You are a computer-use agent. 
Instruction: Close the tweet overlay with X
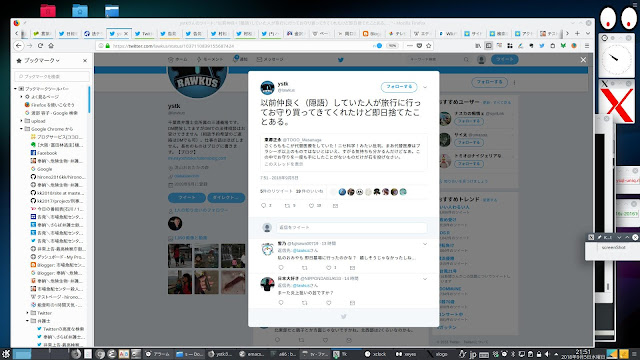(583, 60)
